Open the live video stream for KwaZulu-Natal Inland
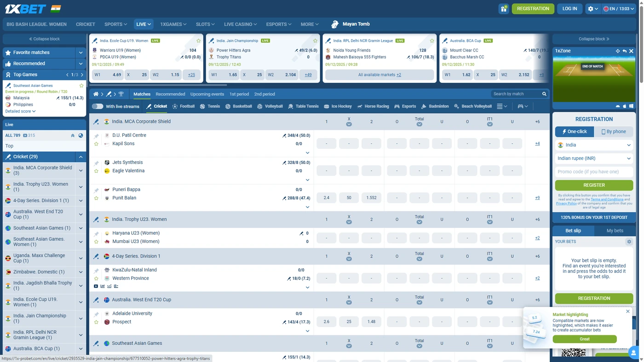Image resolution: width=644 pixels, height=362 pixels. point(96,286)
